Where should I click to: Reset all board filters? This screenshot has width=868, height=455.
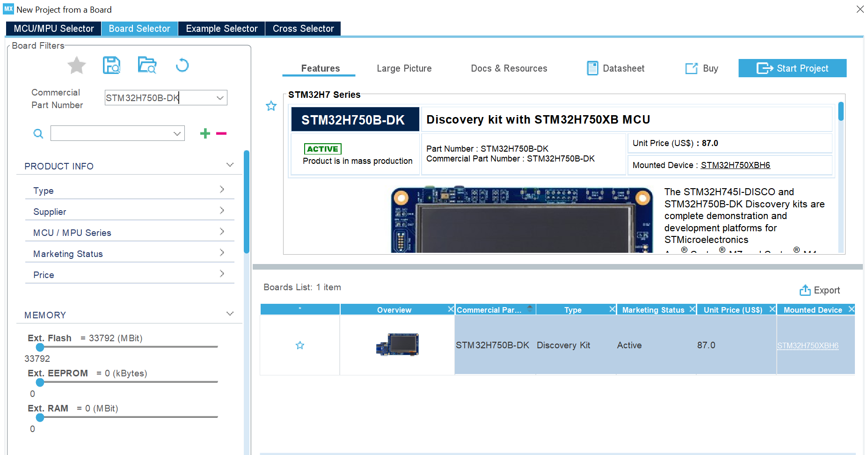point(182,66)
